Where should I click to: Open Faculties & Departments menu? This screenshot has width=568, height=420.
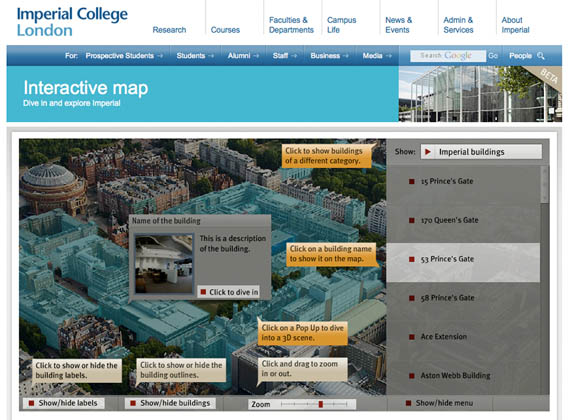291,25
